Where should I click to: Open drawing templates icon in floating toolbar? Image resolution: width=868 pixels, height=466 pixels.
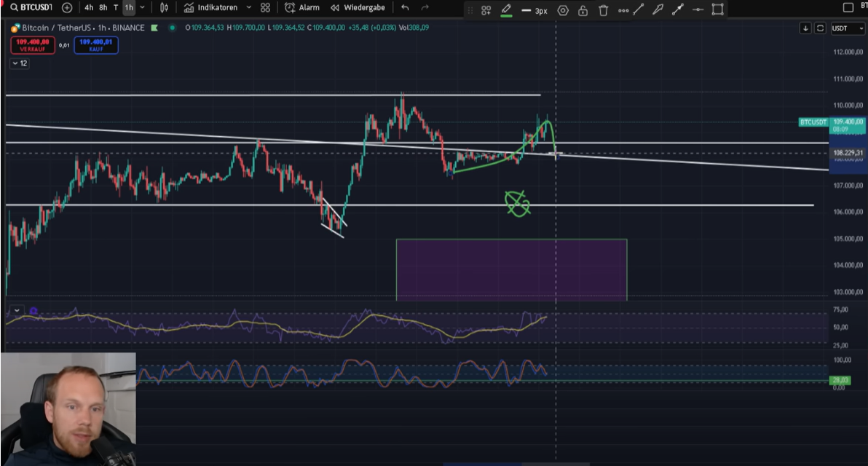click(x=486, y=10)
